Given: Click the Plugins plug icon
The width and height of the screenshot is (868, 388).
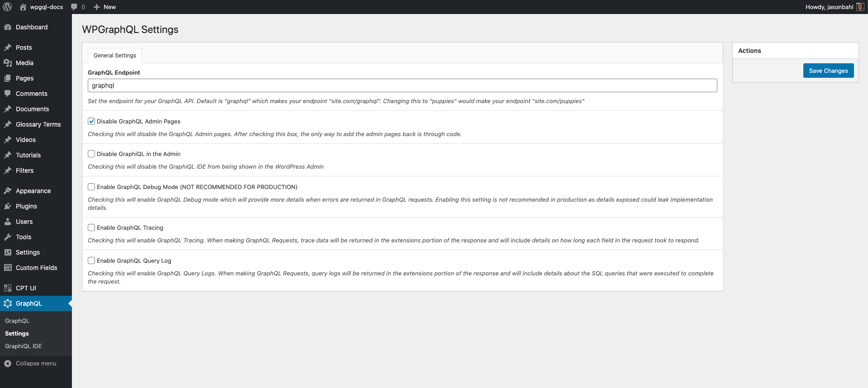Looking at the screenshot, I should pyautogui.click(x=8, y=206).
